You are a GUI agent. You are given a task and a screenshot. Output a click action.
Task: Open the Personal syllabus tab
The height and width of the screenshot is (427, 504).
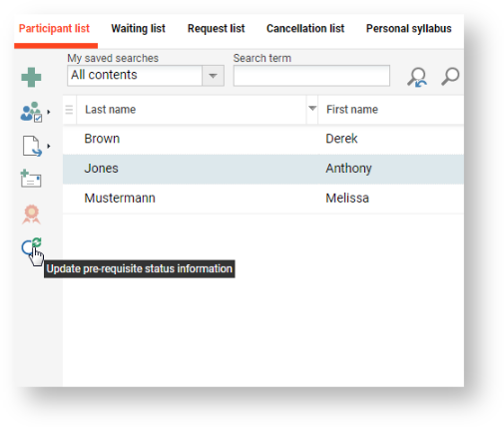click(x=409, y=29)
